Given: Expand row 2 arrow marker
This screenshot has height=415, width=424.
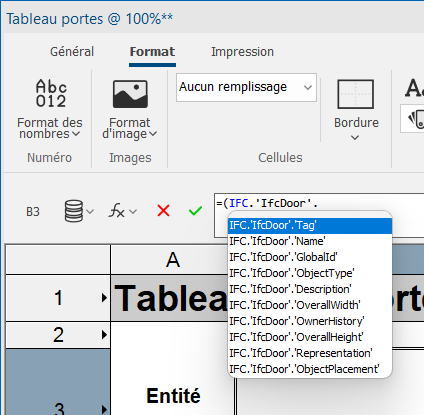Looking at the screenshot, I should click(104, 334).
